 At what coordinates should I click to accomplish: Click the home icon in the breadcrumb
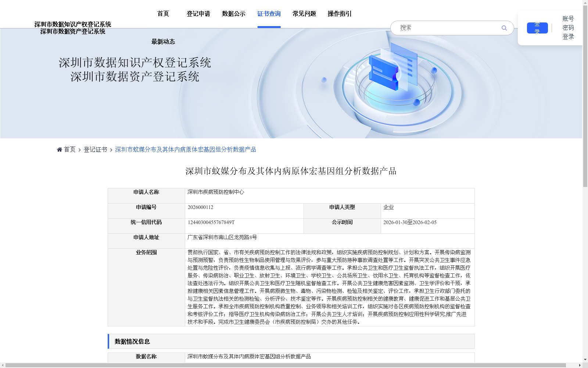point(60,149)
